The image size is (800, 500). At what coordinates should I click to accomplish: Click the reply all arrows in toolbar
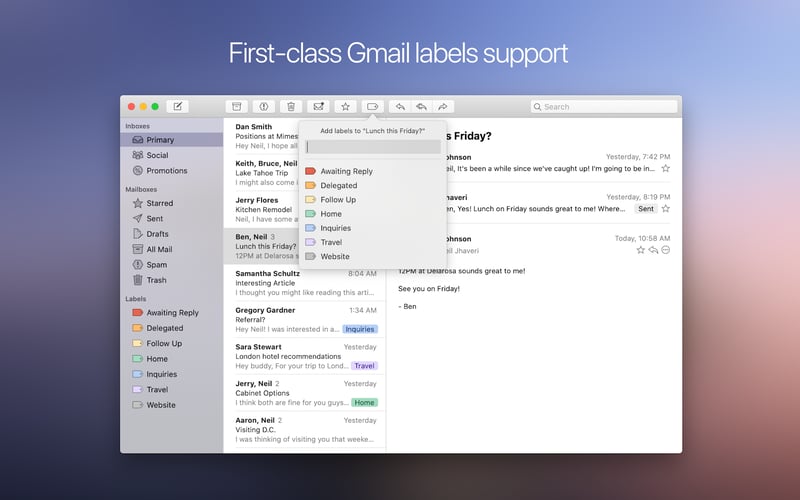click(x=421, y=106)
